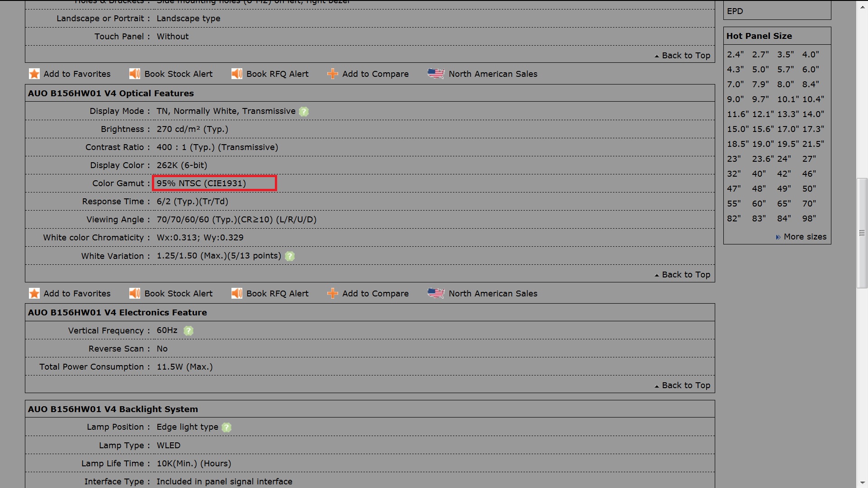Viewport: 868px width, 488px height.
Task: Open the Lamp Position help question icon
Action: (226, 427)
